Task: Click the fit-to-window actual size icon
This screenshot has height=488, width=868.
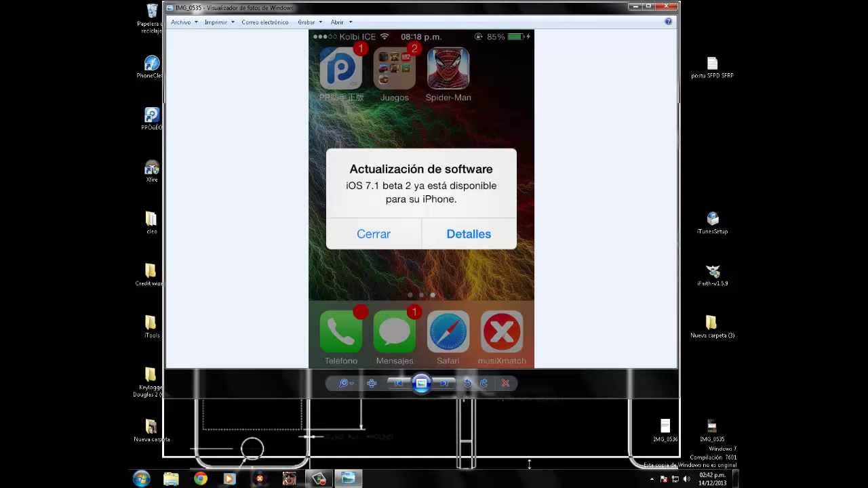Action: click(x=372, y=383)
